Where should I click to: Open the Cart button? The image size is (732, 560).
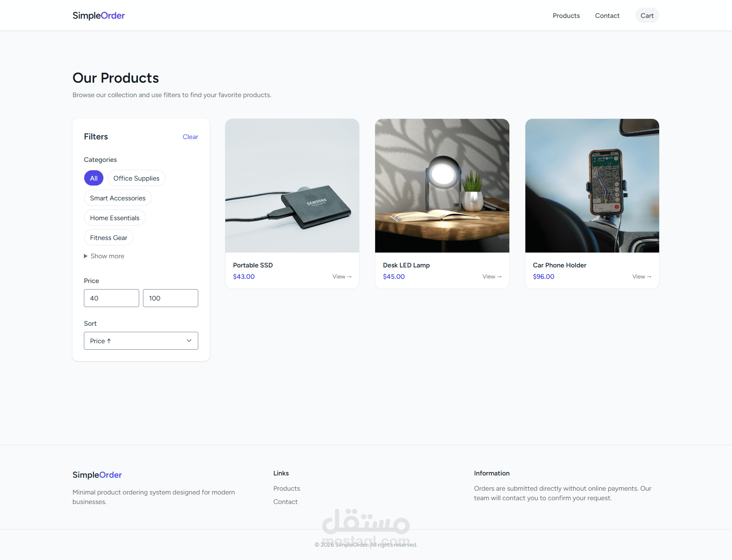coord(647,16)
